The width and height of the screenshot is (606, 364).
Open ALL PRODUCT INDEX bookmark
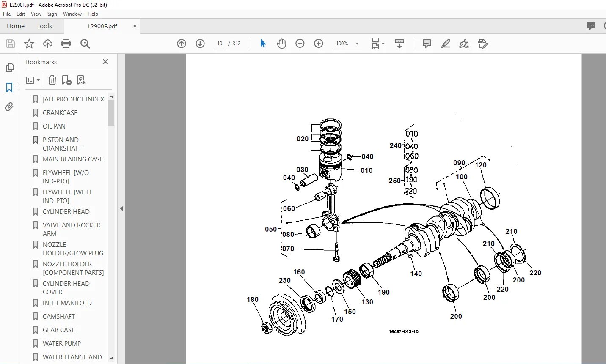(73, 99)
